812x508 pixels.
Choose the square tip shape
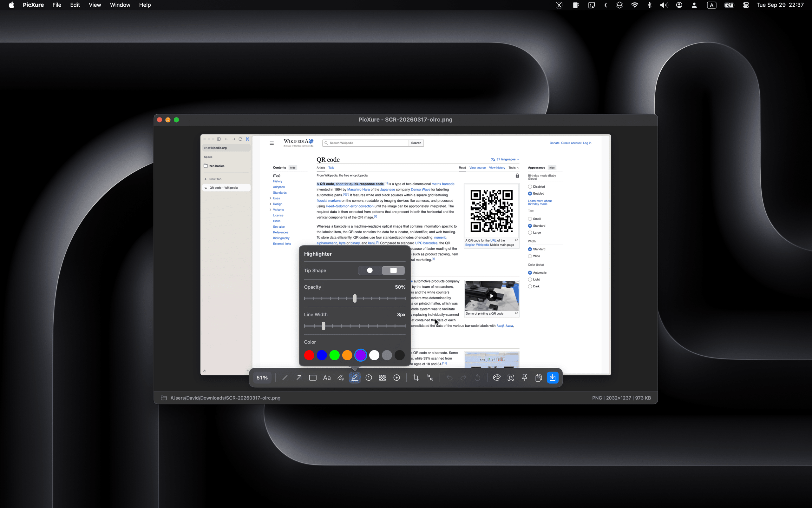(x=393, y=271)
